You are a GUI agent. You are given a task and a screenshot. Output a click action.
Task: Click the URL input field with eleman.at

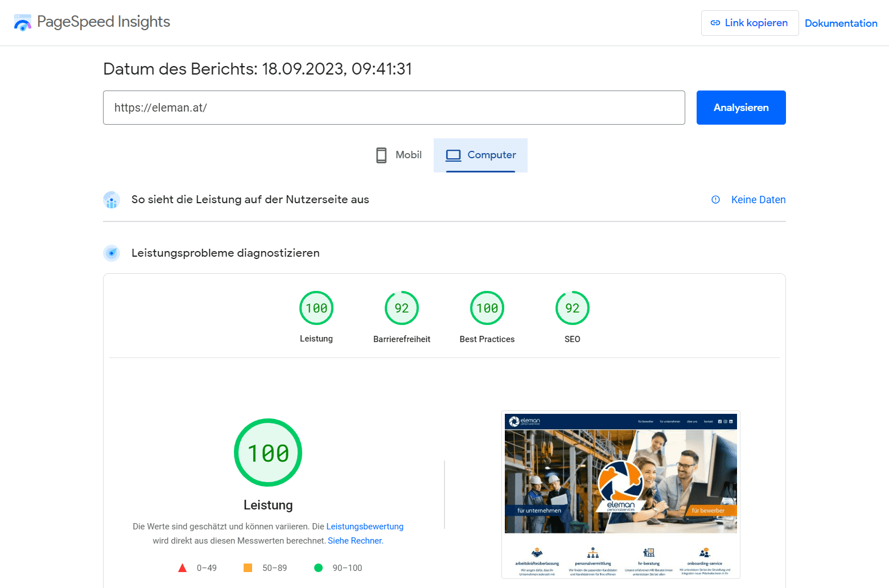pyautogui.click(x=394, y=108)
